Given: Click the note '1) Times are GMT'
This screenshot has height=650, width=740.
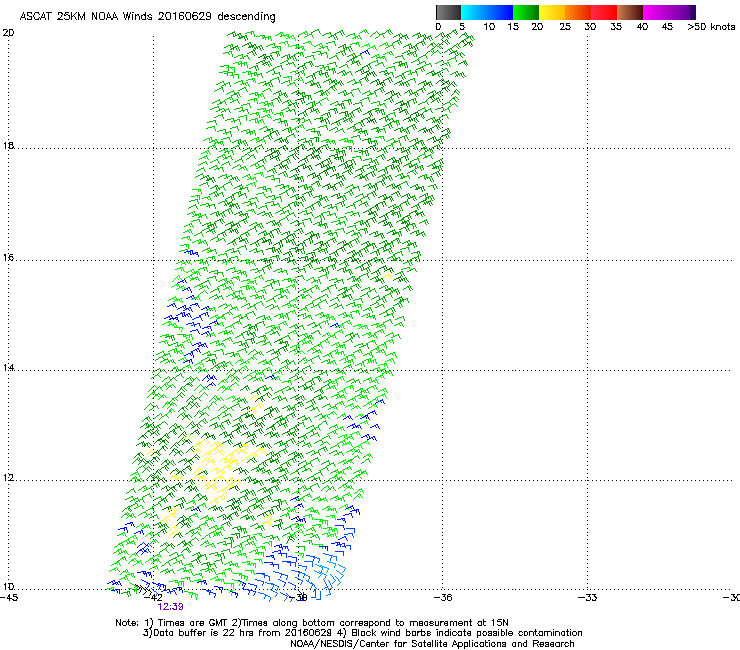Looking at the screenshot, I should (x=187, y=623).
